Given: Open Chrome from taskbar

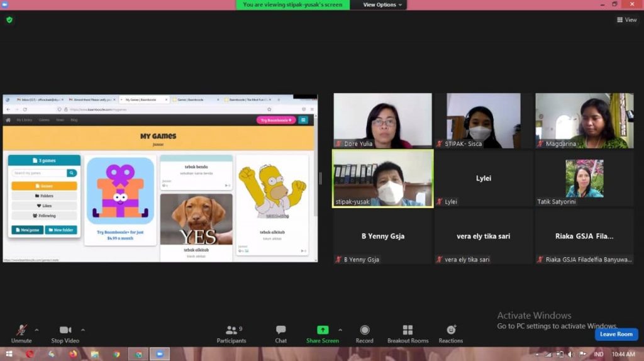Looking at the screenshot, I should [116, 354].
